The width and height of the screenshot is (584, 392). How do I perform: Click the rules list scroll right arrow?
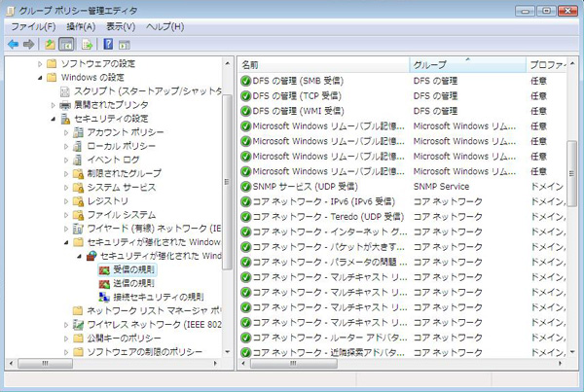[561, 363]
